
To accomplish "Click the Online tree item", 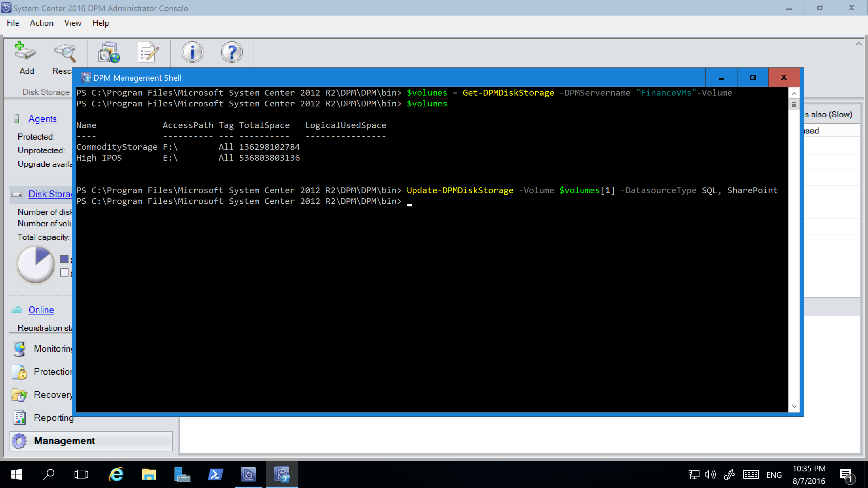I will [x=41, y=310].
